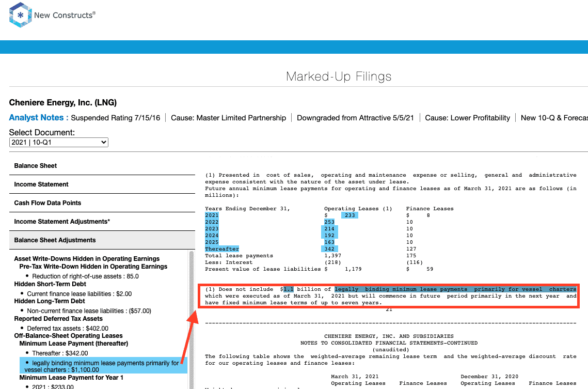The height and width of the screenshot is (389, 588).
Task: Click the Present value 1,179 figure
Action: pos(353,269)
